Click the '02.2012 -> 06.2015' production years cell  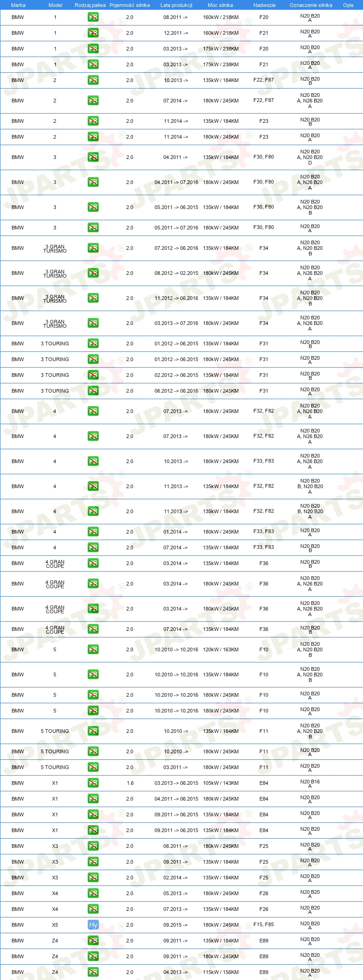[x=176, y=375]
